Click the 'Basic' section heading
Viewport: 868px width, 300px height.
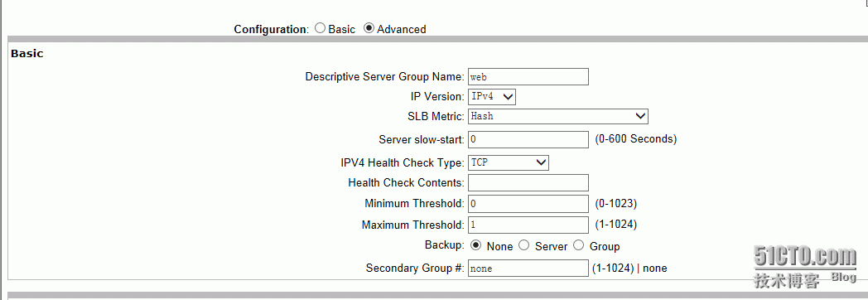27,54
